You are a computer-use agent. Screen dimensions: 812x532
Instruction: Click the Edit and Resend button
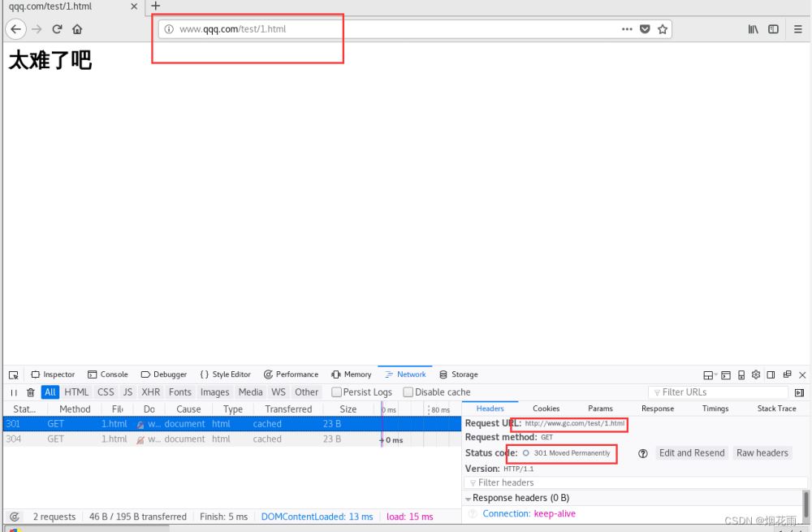pos(692,453)
